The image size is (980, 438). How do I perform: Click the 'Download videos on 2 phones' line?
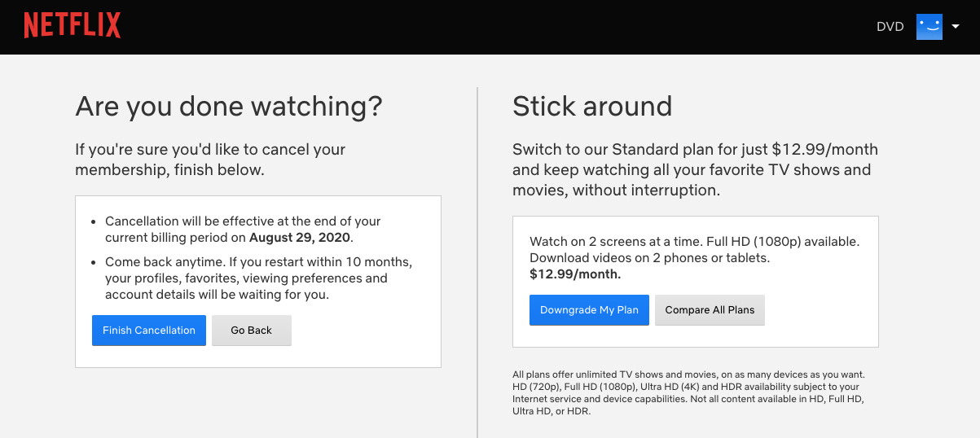click(x=649, y=258)
